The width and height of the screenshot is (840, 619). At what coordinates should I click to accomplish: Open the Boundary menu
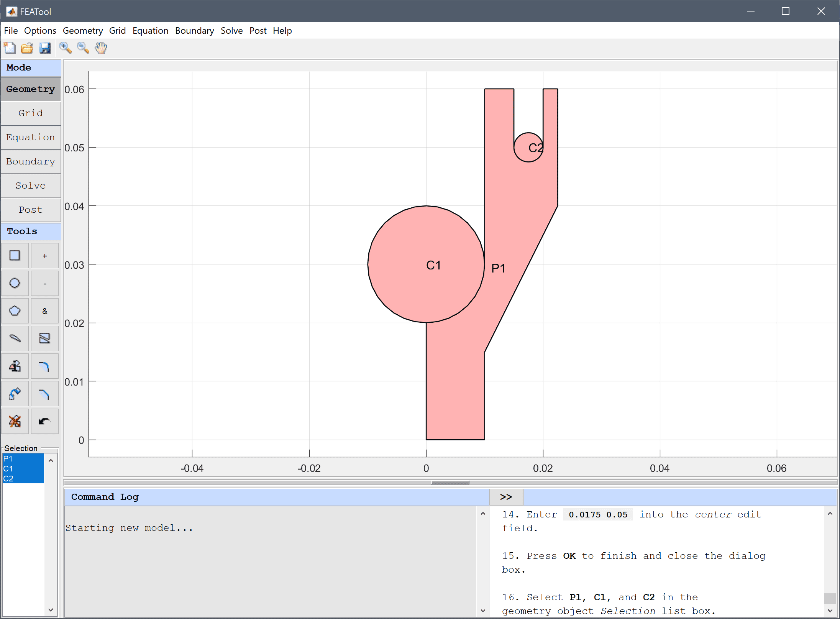pos(194,31)
